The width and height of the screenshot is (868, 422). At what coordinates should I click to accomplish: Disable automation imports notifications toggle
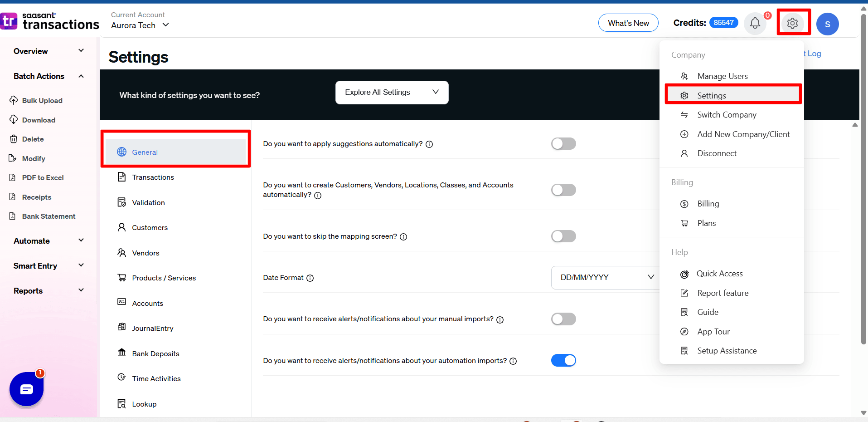click(563, 360)
